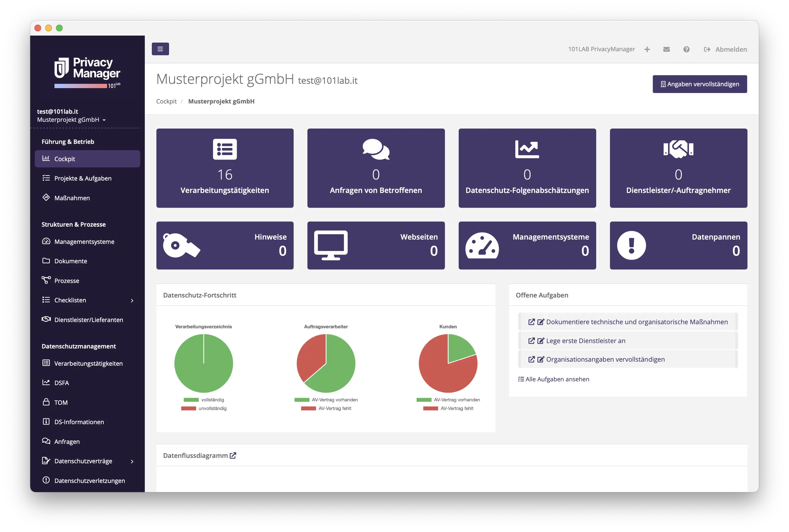The height and width of the screenshot is (532, 789).
Task: Select the DSFA chart icon
Action: (46, 382)
